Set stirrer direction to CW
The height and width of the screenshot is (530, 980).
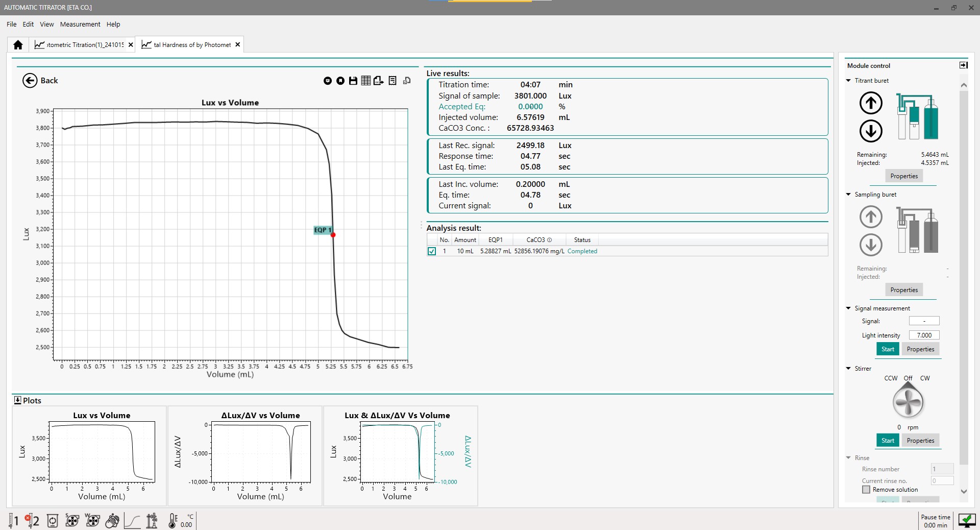coord(925,378)
